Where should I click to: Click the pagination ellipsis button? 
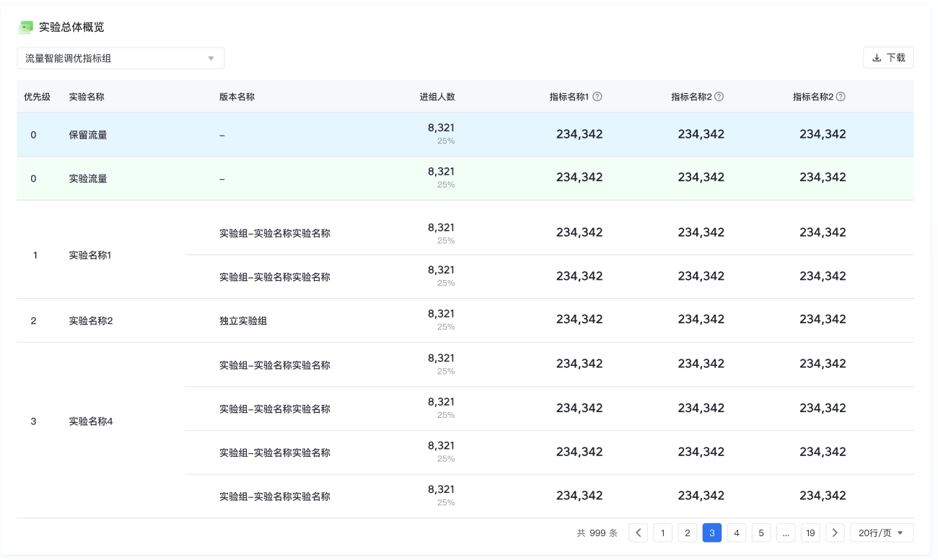click(786, 533)
